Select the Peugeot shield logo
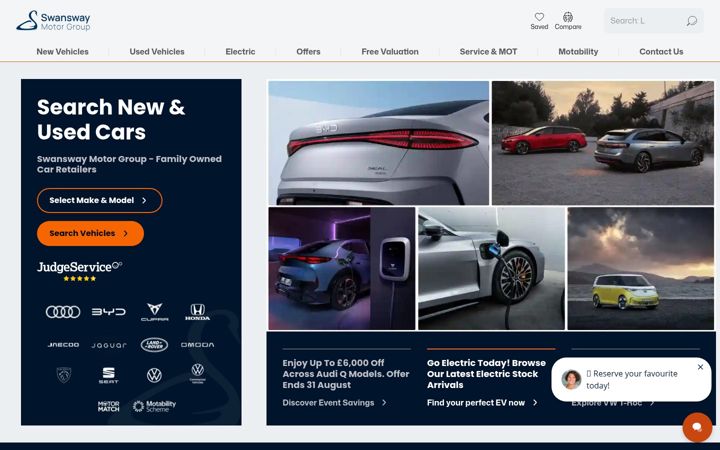The height and width of the screenshot is (450, 720). click(x=64, y=375)
